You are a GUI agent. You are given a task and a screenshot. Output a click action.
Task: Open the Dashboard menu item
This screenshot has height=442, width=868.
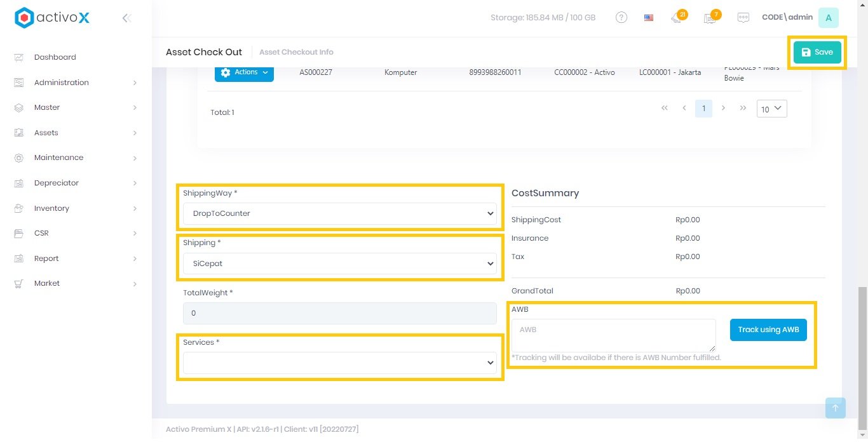coord(55,57)
